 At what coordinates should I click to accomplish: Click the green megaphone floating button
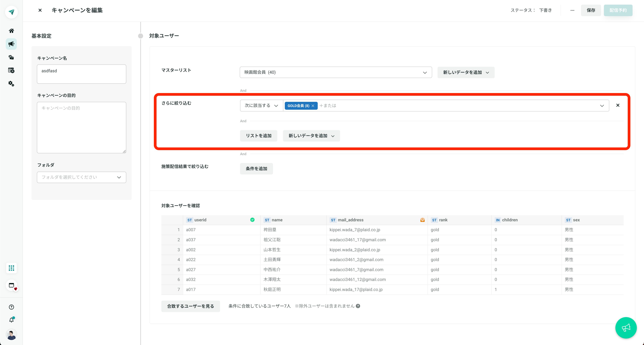click(626, 328)
